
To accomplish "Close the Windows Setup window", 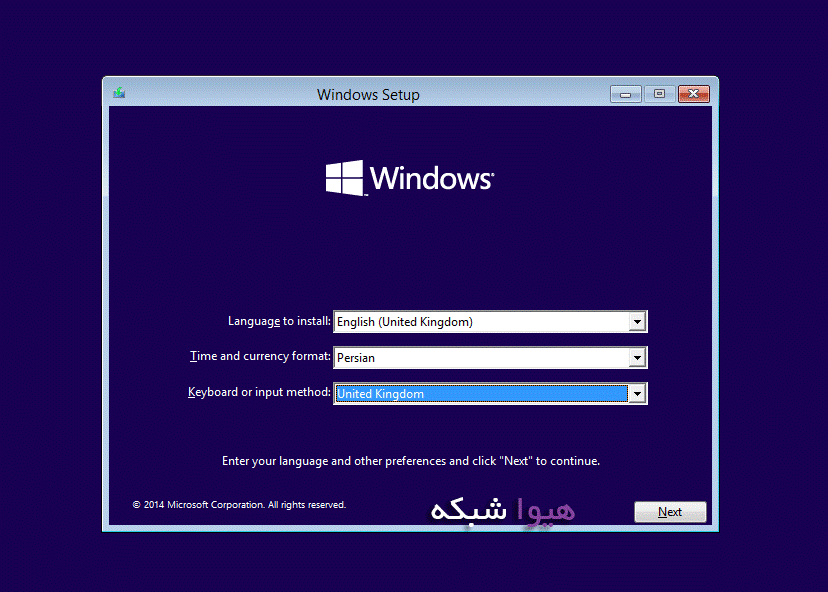I will pos(694,94).
